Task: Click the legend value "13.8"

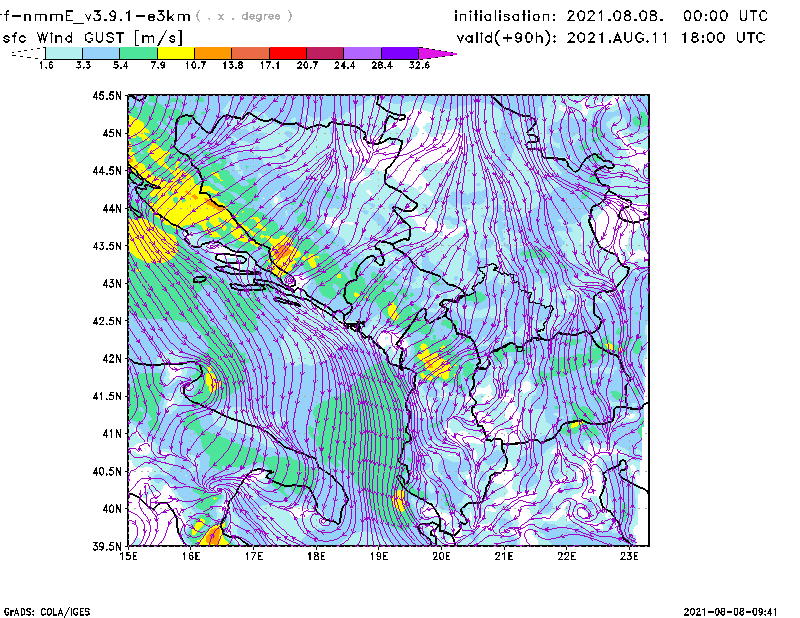Action: (x=233, y=65)
